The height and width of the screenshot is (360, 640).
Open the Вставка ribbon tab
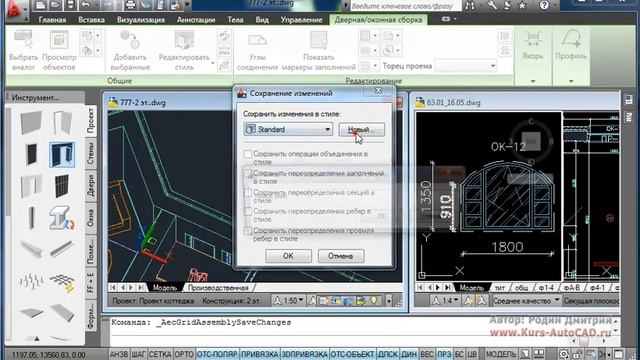click(91, 19)
